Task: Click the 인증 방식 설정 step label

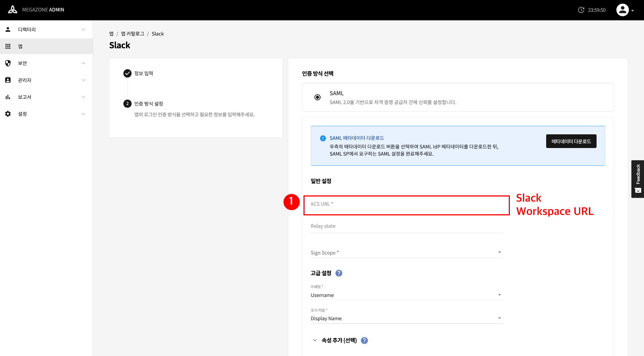Action: click(149, 104)
